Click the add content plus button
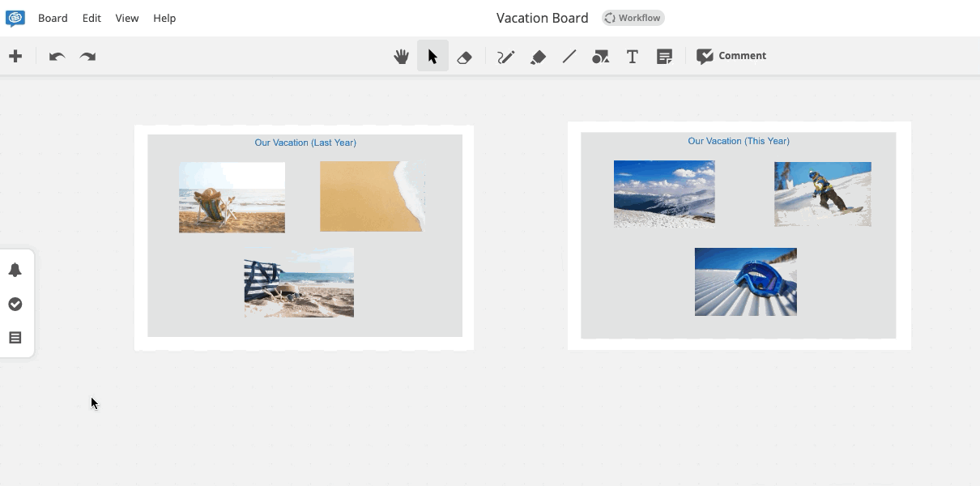 point(15,56)
